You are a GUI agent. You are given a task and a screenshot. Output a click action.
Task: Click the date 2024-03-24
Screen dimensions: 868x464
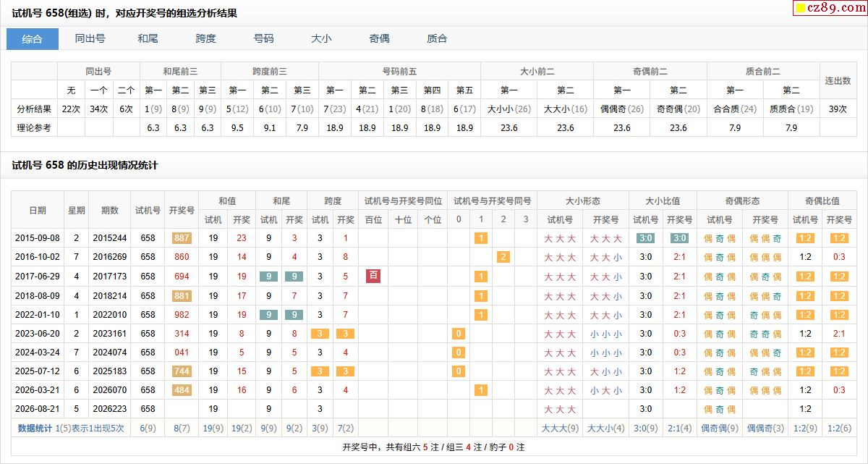tap(38, 353)
